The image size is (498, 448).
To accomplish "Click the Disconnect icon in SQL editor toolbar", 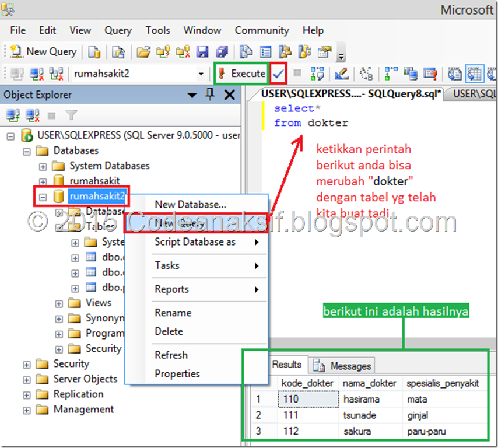I will 37,73.
